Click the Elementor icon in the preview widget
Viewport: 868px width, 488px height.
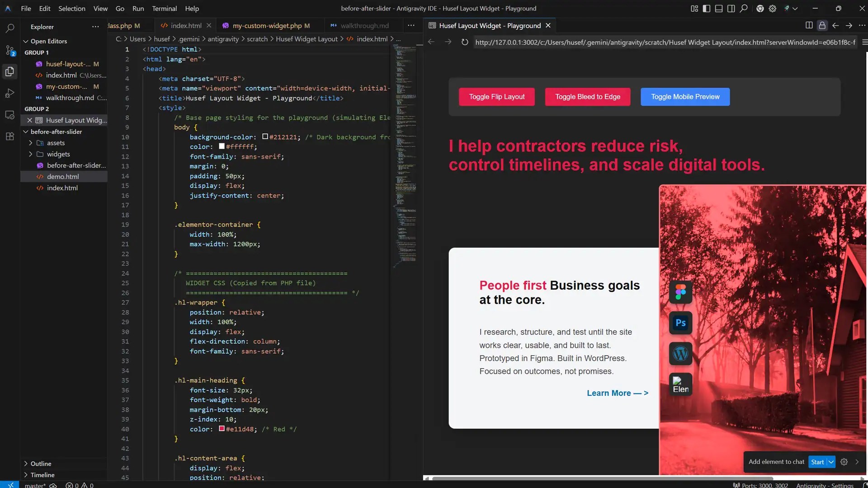(680, 385)
